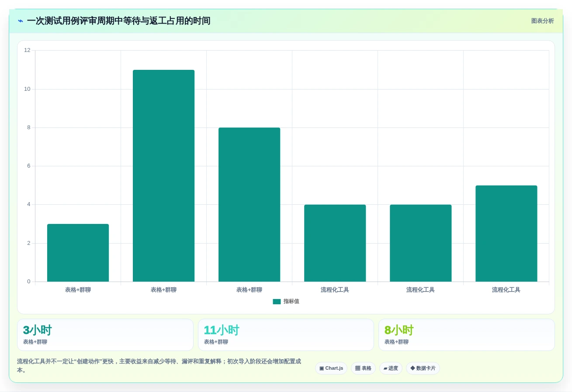The width and height of the screenshot is (572, 392).
Task: Open the 3小时 data card
Action: (105, 335)
